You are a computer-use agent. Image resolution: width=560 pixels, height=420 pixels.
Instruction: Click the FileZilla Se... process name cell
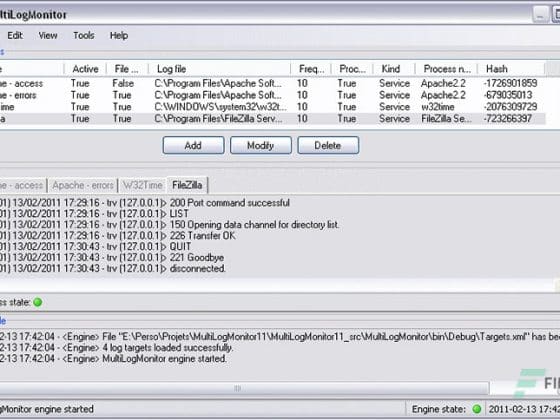[x=446, y=119]
